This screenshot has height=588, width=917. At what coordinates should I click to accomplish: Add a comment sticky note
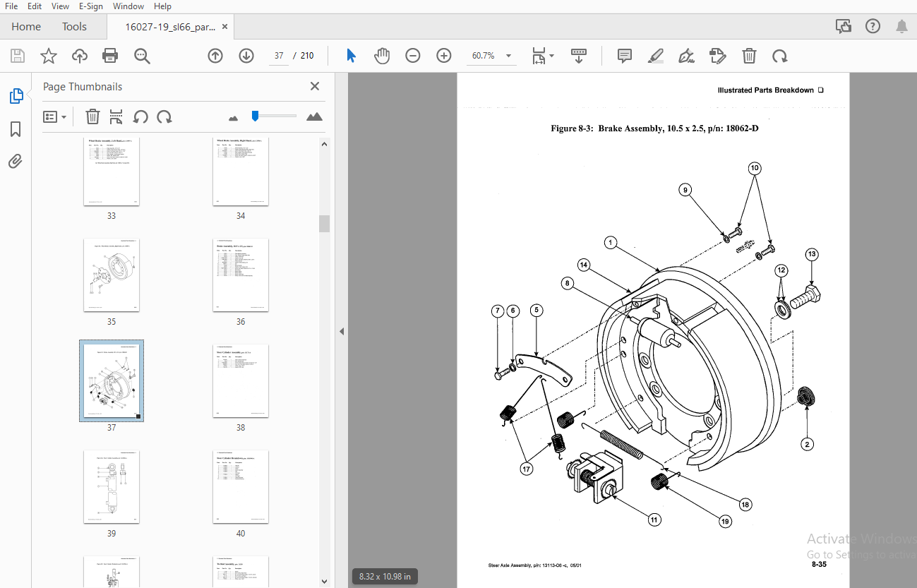[x=624, y=56]
